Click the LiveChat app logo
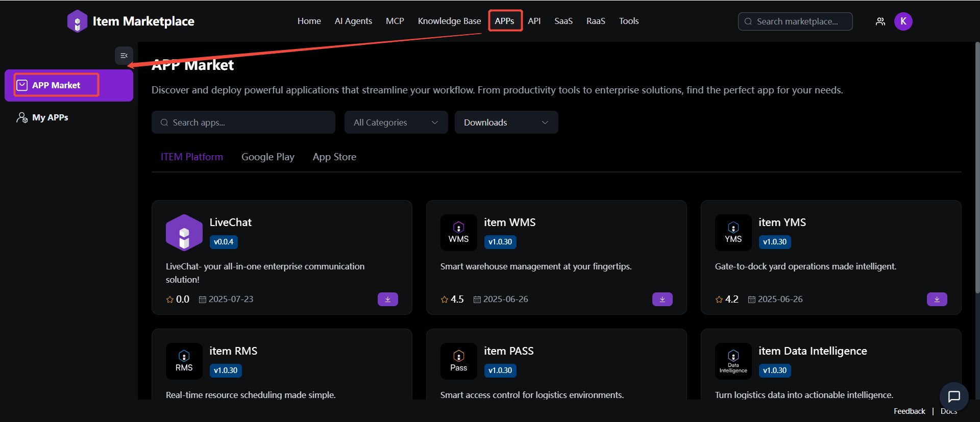The height and width of the screenshot is (422, 980). coord(184,233)
